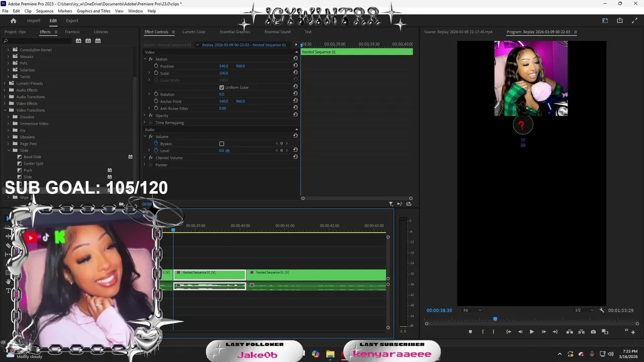This screenshot has height=362, width=644.
Task: Click the Mark Out brace icon
Action: (493, 332)
